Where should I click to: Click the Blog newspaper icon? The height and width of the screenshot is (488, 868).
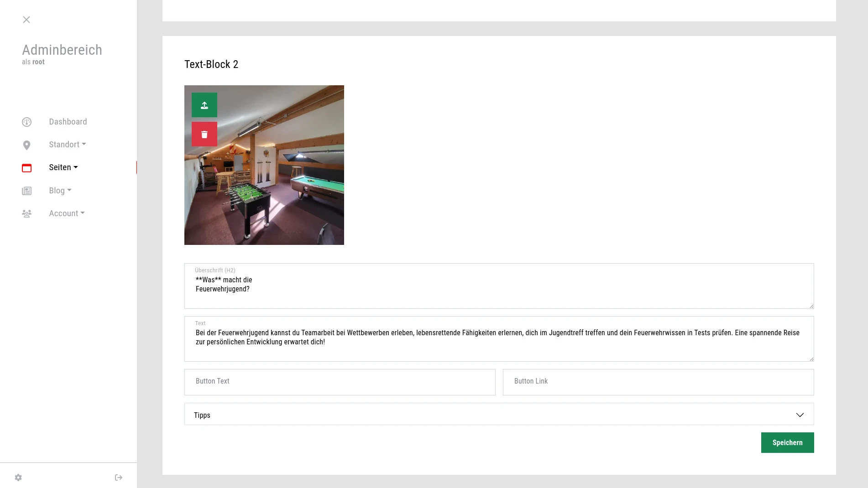[27, 191]
